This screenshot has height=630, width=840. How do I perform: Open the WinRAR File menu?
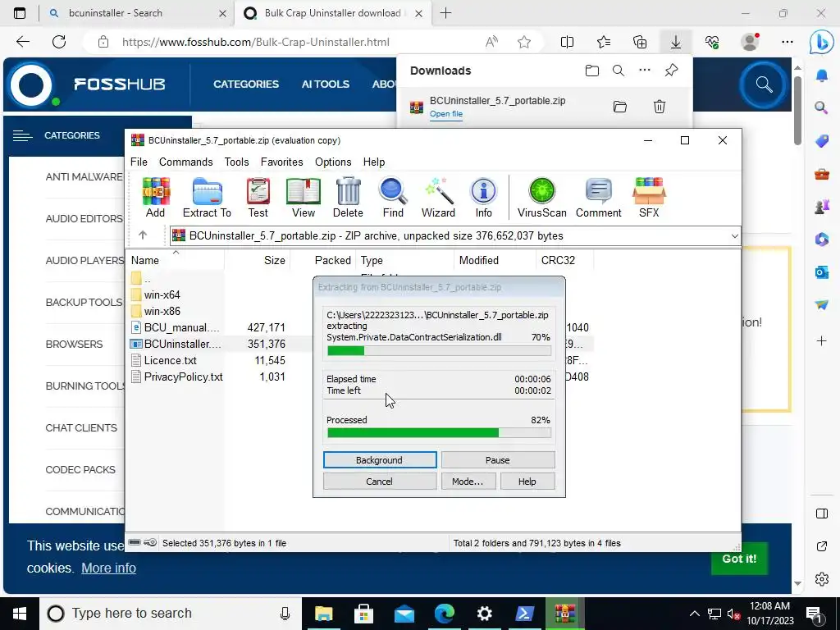tap(139, 162)
